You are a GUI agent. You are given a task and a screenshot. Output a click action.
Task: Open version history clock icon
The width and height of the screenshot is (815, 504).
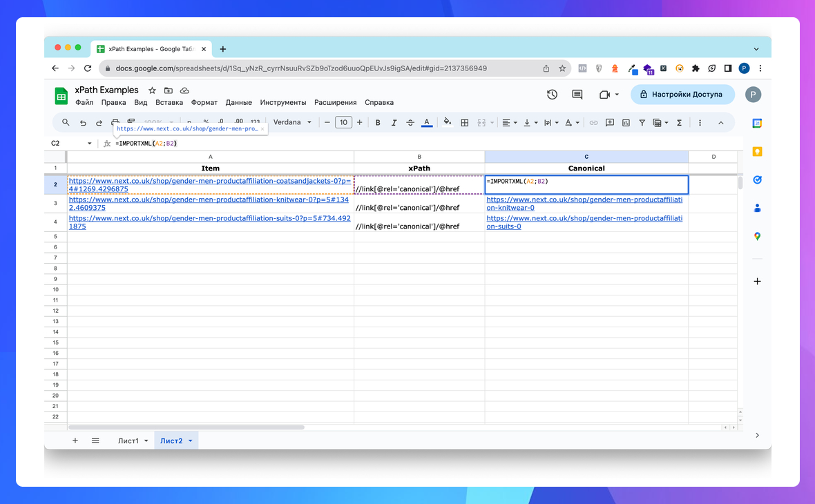click(552, 95)
